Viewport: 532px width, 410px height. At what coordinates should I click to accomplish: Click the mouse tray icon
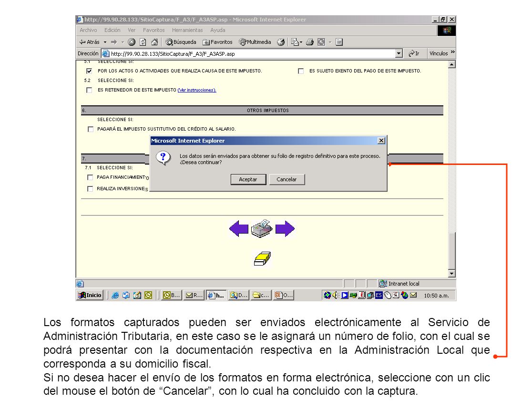pyautogui.click(x=388, y=295)
